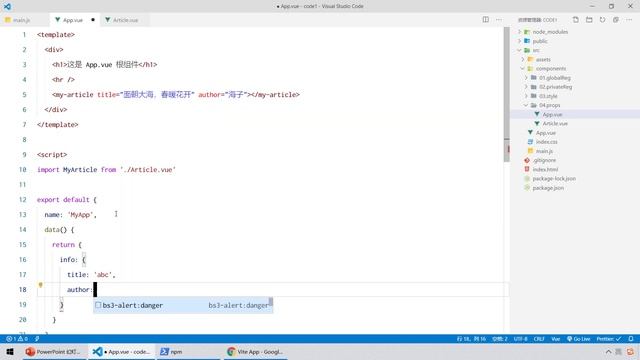Click the lightning icon in status bar
This screenshot has height=360, width=640.
(x=37, y=339)
